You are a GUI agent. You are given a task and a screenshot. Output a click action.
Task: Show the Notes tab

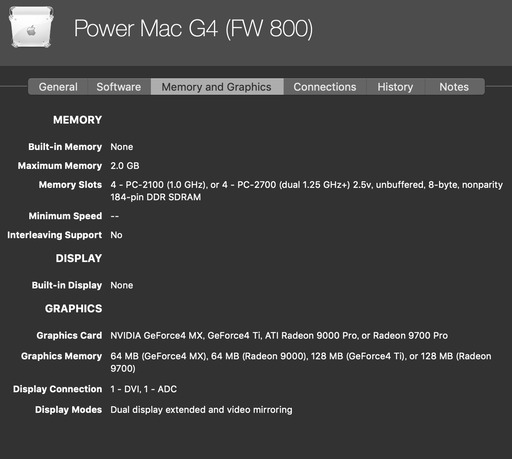(x=454, y=87)
